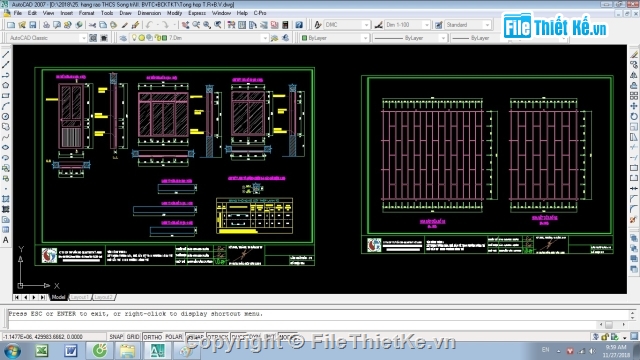Open the Express menu

click(x=197, y=13)
